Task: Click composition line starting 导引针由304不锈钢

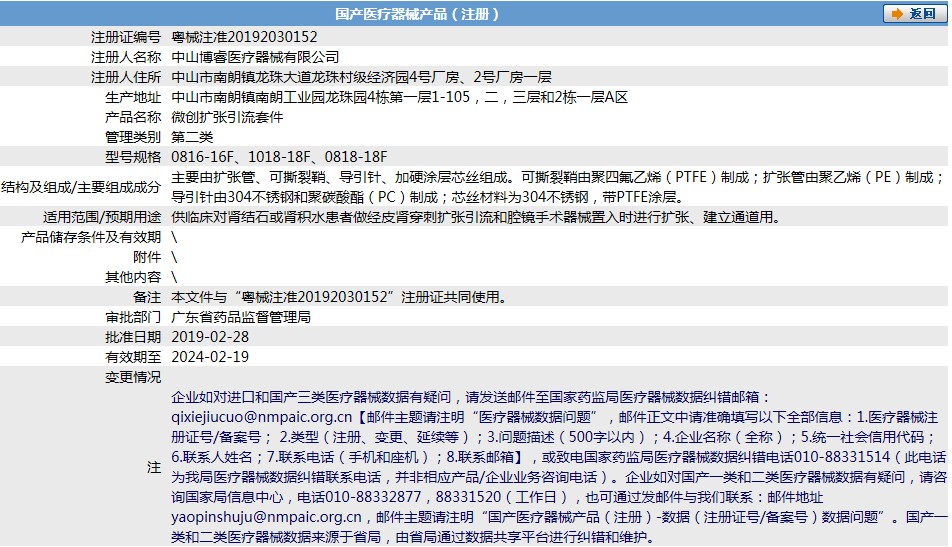Action: 429,197
